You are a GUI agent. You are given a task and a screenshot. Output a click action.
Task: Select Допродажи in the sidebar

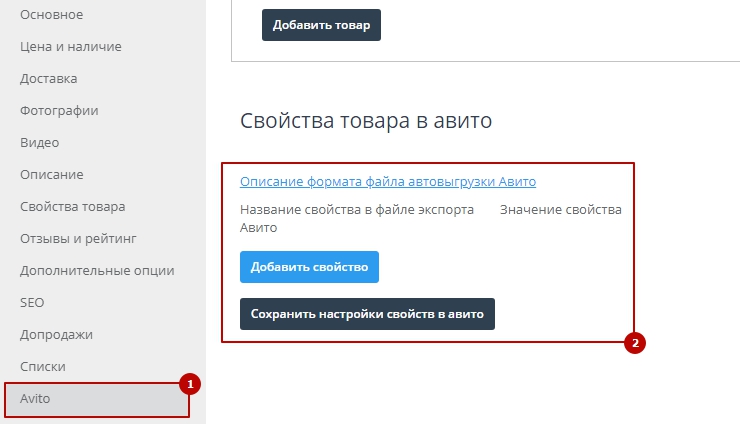pos(56,335)
